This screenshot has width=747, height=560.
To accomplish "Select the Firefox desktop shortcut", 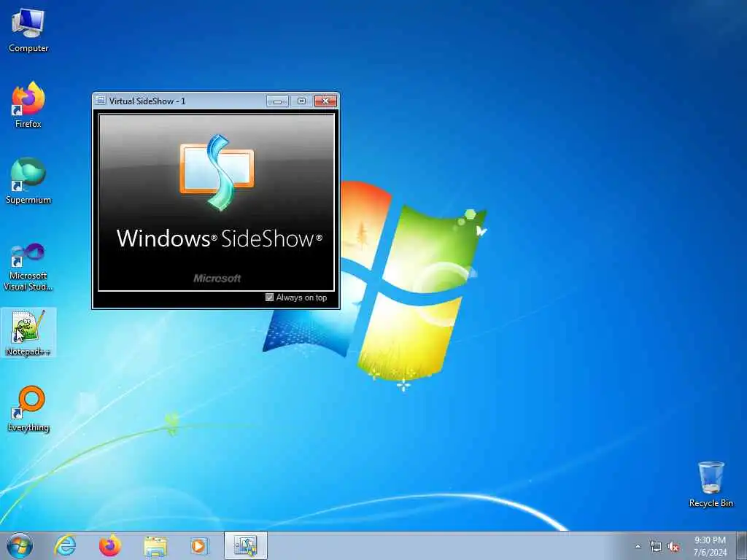I will point(28,105).
